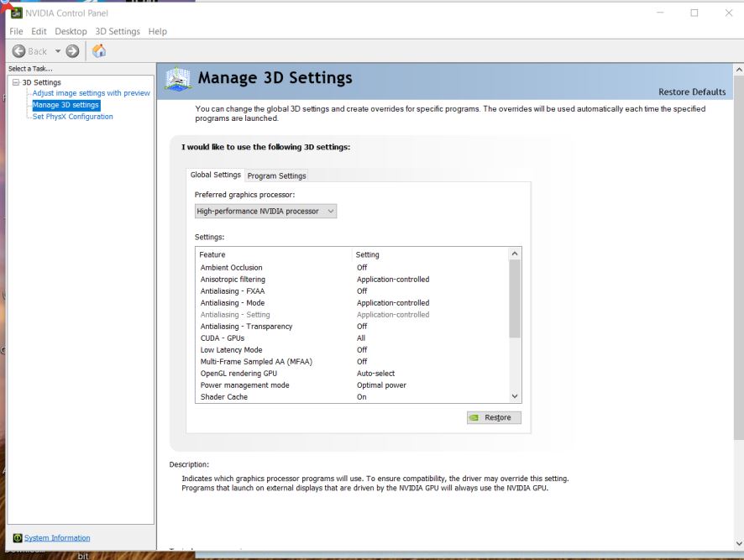Image resolution: width=744 pixels, height=560 pixels.
Task: Click the Auto-select setting value
Action: 376,374
